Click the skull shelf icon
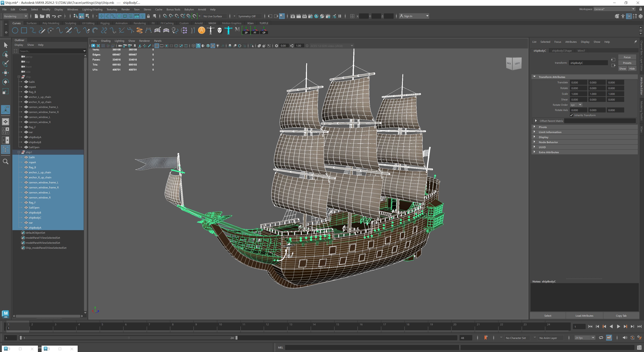 click(220, 31)
